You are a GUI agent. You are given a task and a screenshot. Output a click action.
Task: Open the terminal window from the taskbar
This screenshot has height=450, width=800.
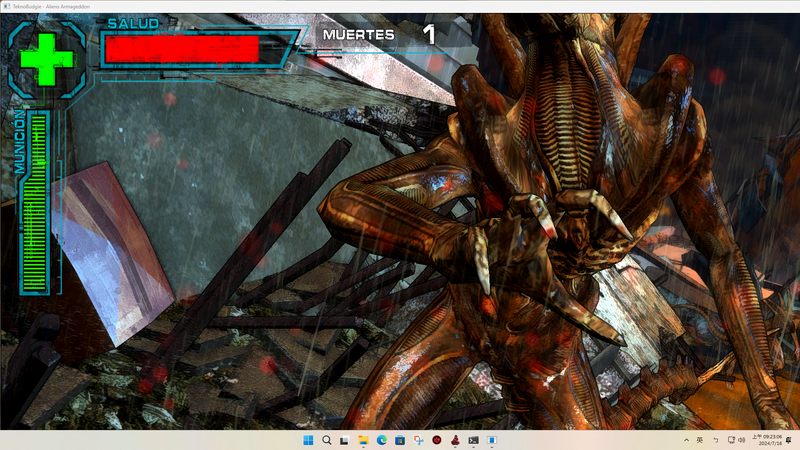click(473, 440)
